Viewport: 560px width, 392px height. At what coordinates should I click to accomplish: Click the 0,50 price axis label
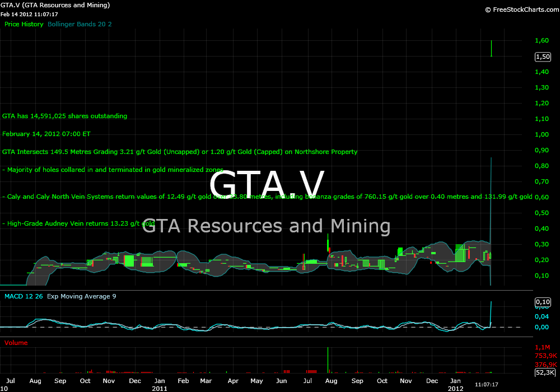click(x=542, y=213)
